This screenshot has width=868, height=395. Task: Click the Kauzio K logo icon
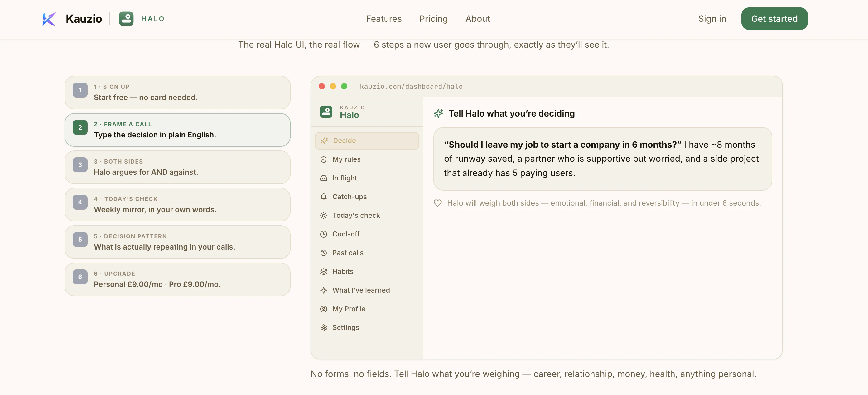pyautogui.click(x=49, y=19)
